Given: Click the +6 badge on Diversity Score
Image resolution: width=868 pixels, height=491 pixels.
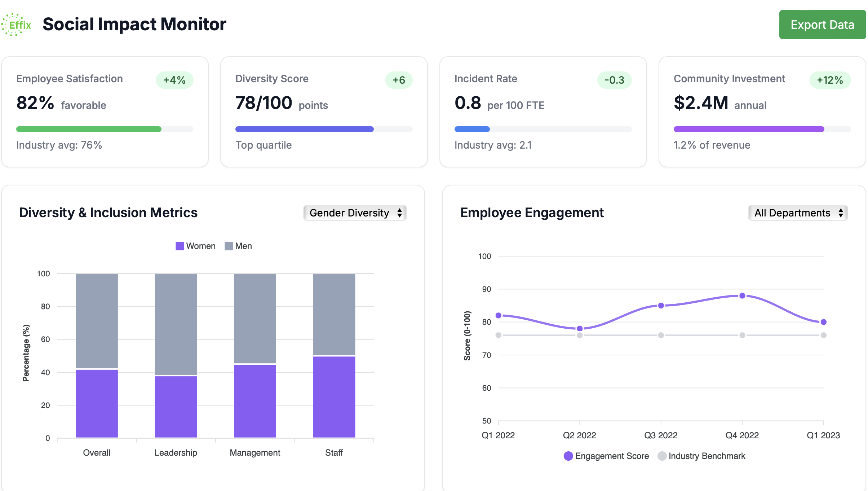Looking at the screenshot, I should point(399,80).
